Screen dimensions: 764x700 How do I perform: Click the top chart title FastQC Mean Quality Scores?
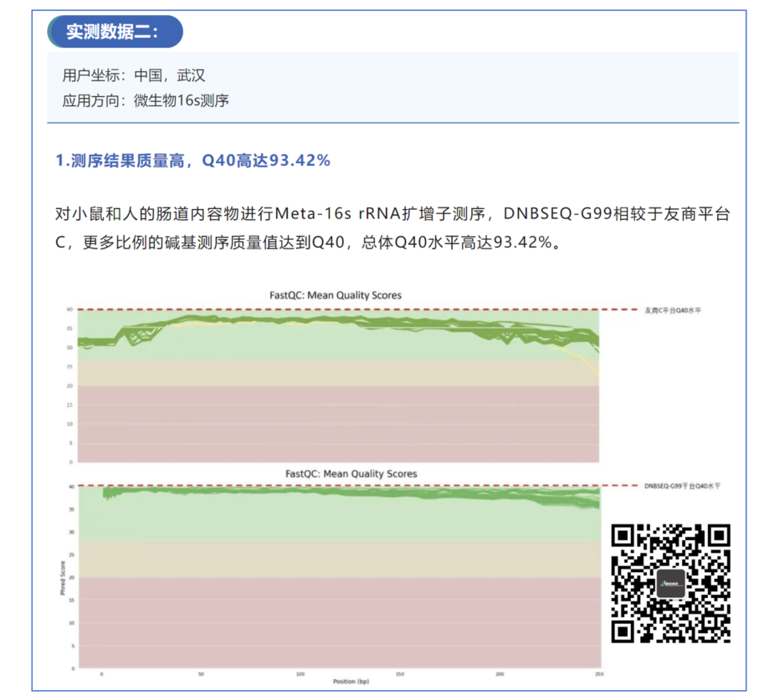pyautogui.click(x=335, y=295)
